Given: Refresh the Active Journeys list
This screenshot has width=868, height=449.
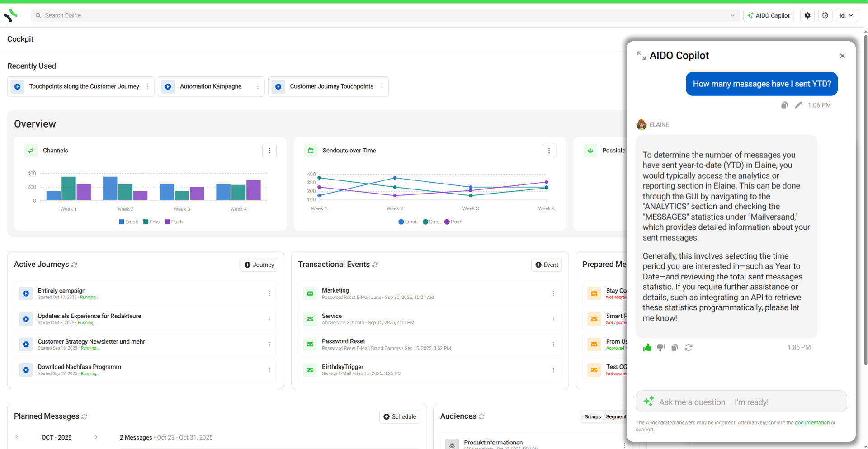Looking at the screenshot, I should pyautogui.click(x=74, y=265).
